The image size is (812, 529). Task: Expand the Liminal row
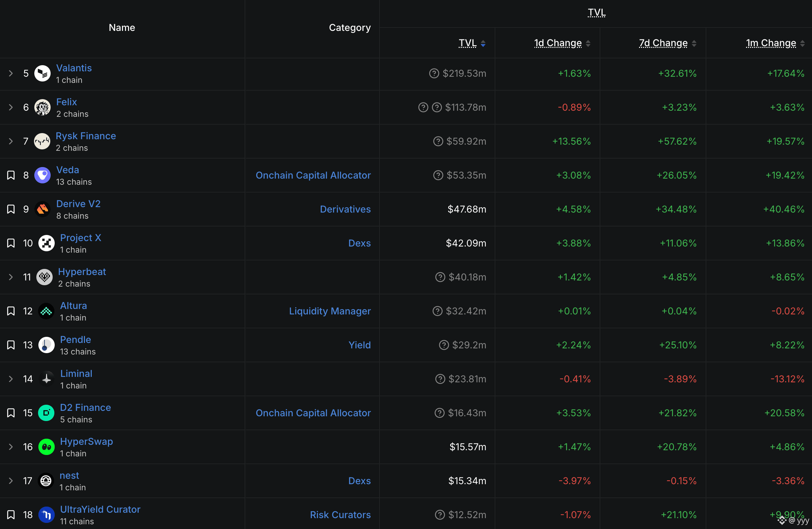11,379
